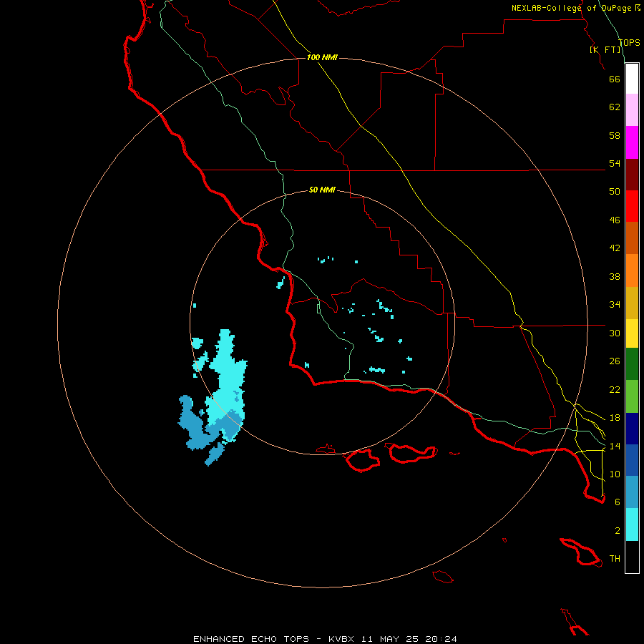
Task: Click the medium blue 10-14 kft swatch
Action: click(632, 460)
